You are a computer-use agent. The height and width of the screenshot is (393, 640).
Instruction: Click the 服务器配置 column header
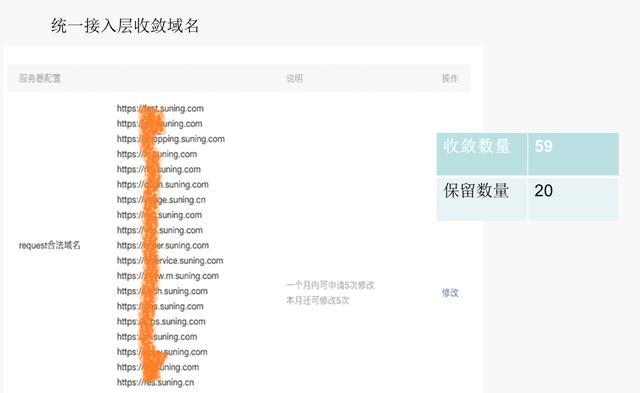pos(40,78)
